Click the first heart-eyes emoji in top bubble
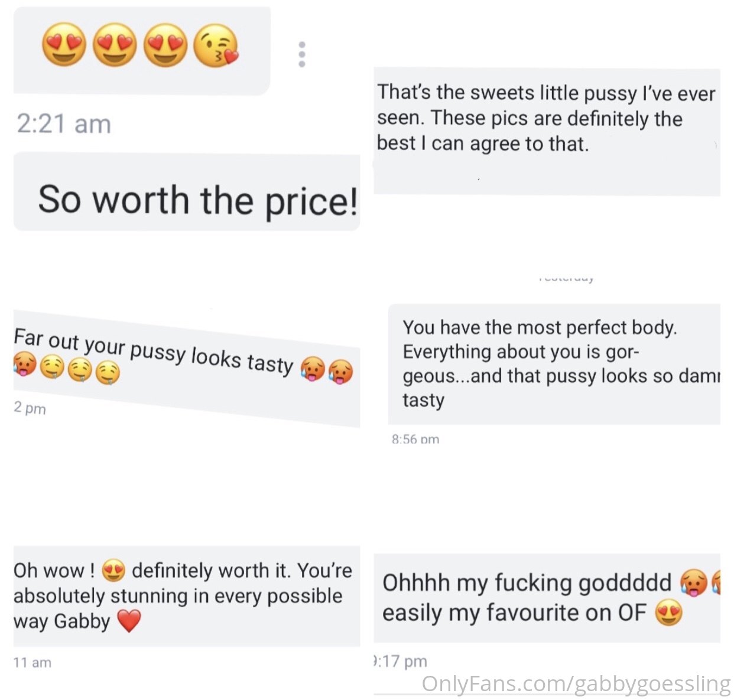 (x=64, y=44)
